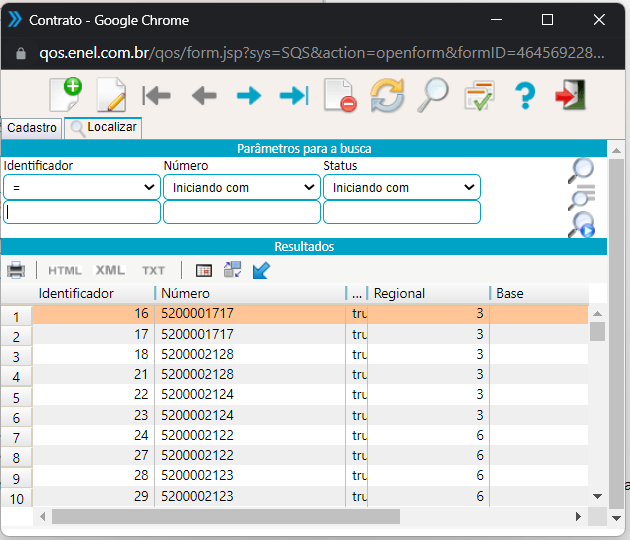Open the Identificador operator dropdown

click(81, 187)
